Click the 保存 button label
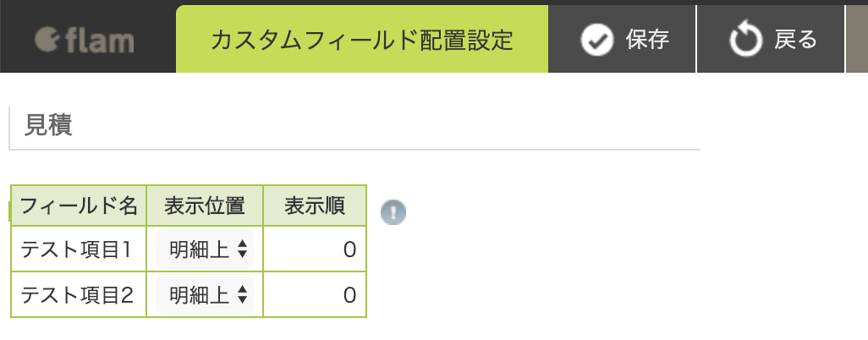Viewport: 868px width, 340px height. point(648,40)
